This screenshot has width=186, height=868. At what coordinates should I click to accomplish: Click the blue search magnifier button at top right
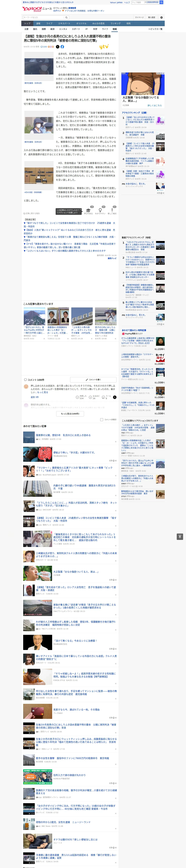(x=161, y=2)
